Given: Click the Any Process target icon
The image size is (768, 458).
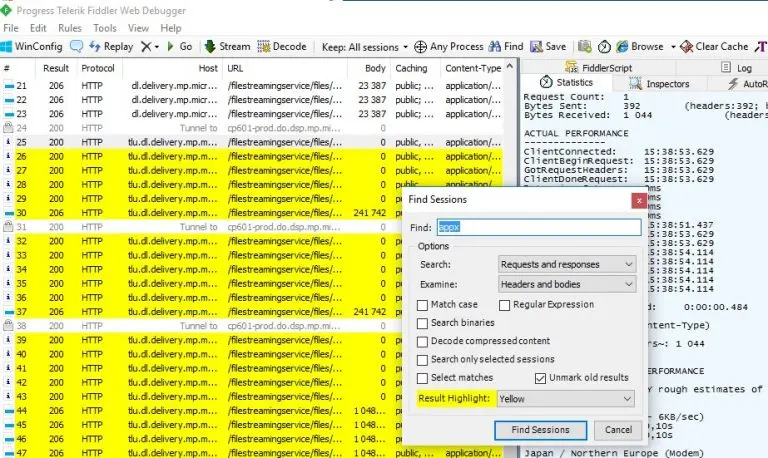Looking at the screenshot, I should 420,47.
